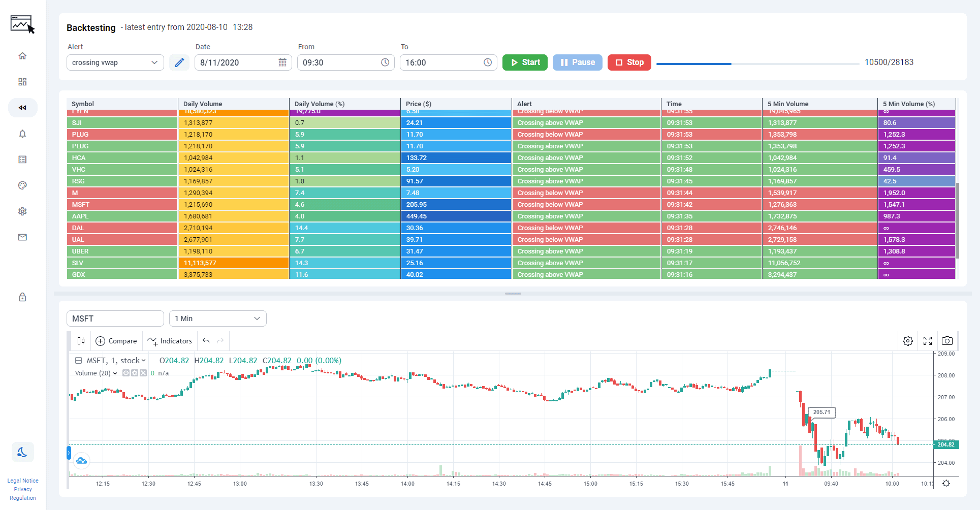Collapse the MSFT legend with minus toggle
980x510 pixels.
79,360
